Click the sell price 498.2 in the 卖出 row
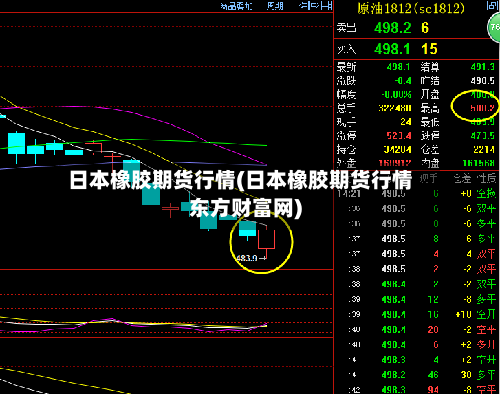Screen dimensions: 500x394 393,28
